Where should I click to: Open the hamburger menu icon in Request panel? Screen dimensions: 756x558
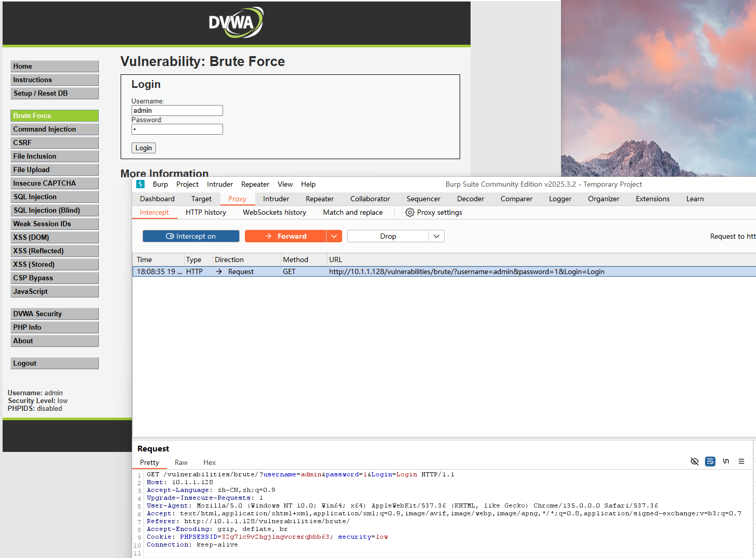741,461
